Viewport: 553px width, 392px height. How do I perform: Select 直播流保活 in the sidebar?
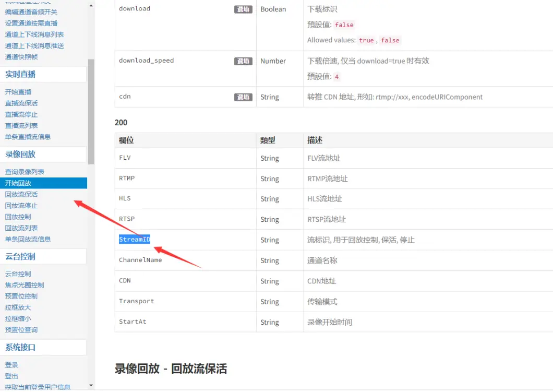(x=21, y=103)
